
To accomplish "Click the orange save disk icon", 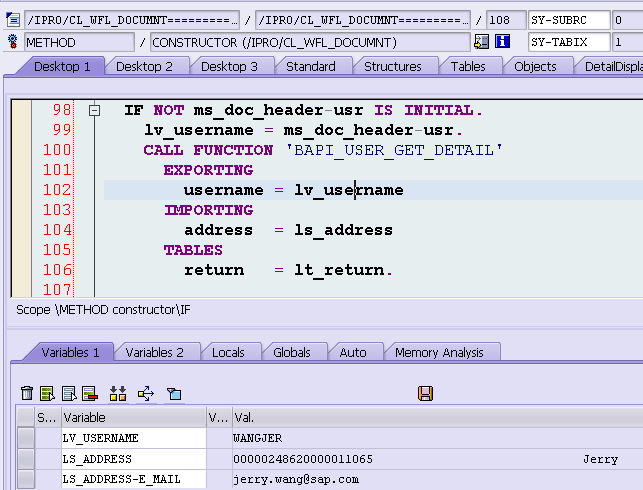I will pyautogui.click(x=425, y=393).
